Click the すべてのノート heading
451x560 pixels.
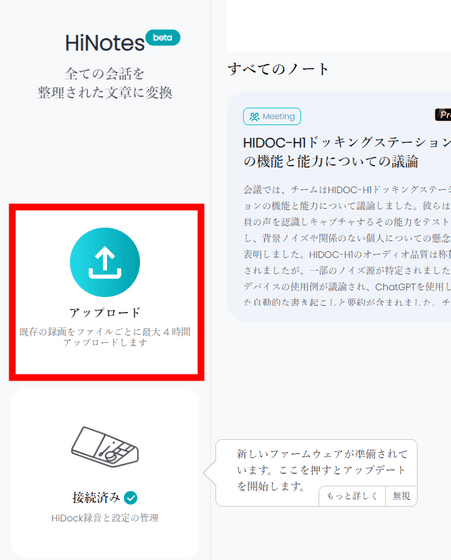coord(278,69)
